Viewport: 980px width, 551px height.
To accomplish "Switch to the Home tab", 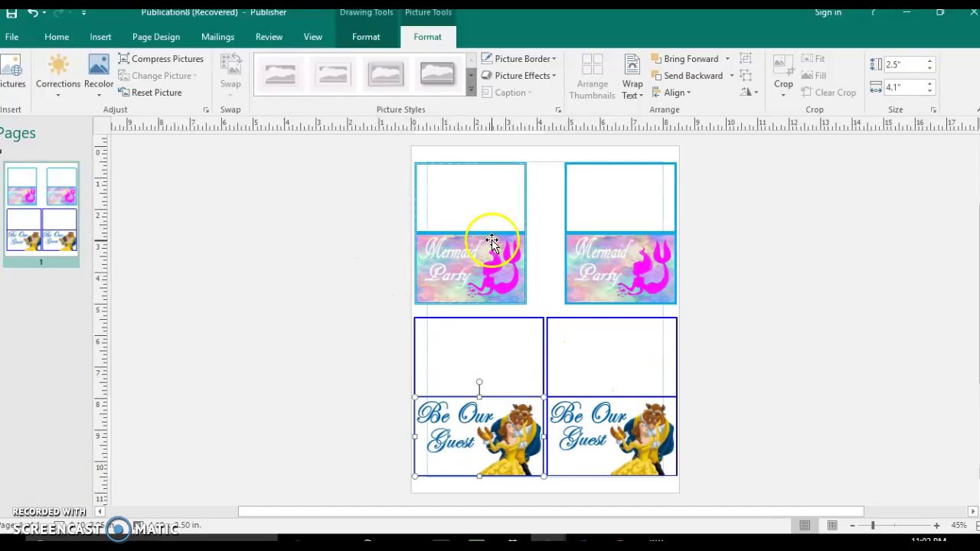I will [57, 37].
